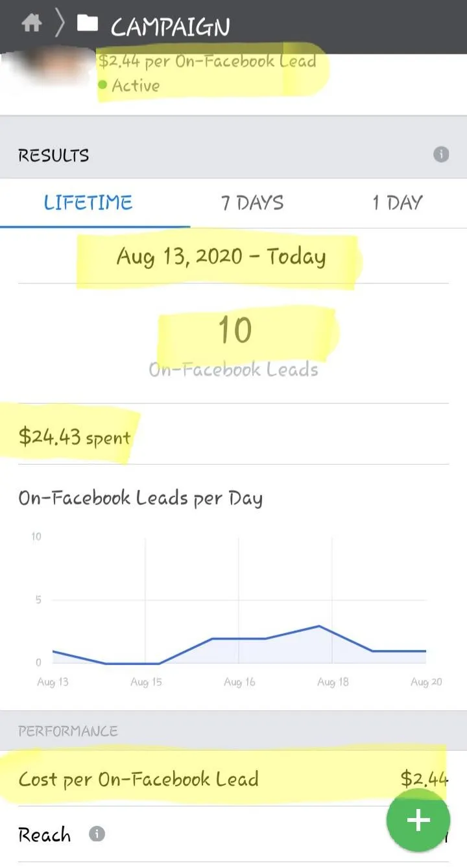
Task: Tap the home icon in header
Action: (31, 24)
